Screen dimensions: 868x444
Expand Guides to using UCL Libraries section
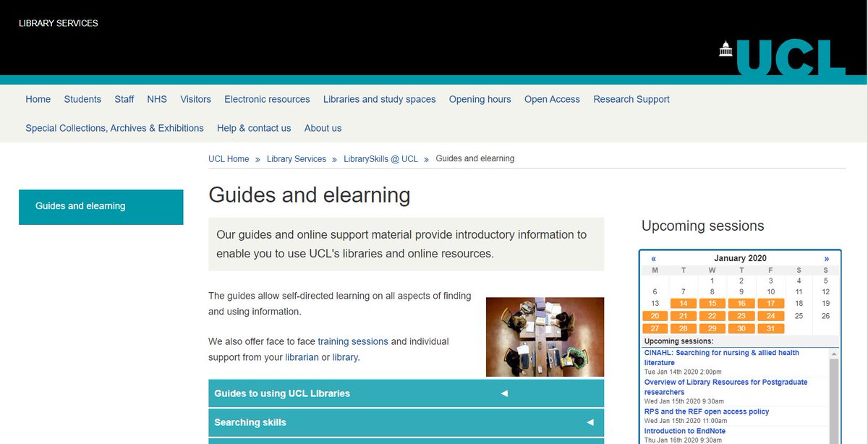tap(406, 393)
